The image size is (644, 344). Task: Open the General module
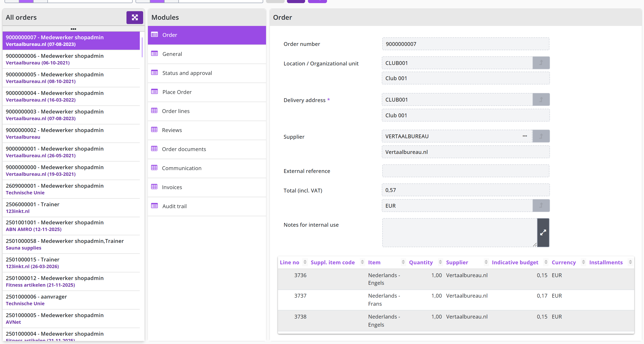(x=207, y=54)
